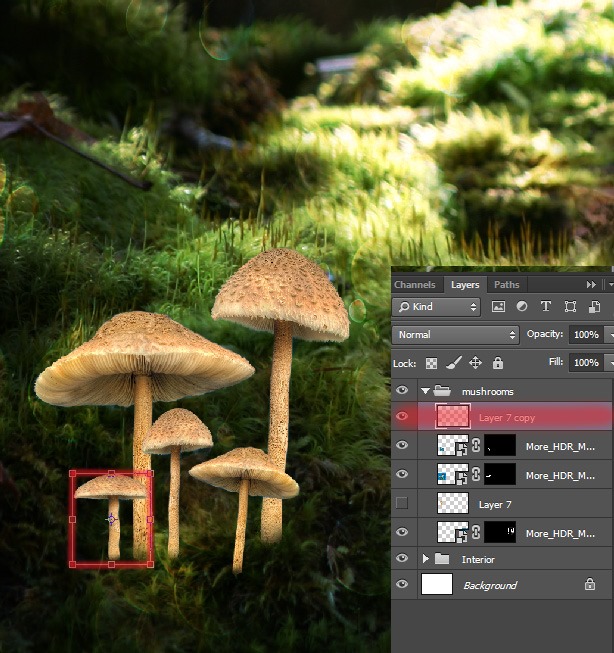Click the "Interior" group name
The height and width of the screenshot is (653, 614).
[478, 559]
